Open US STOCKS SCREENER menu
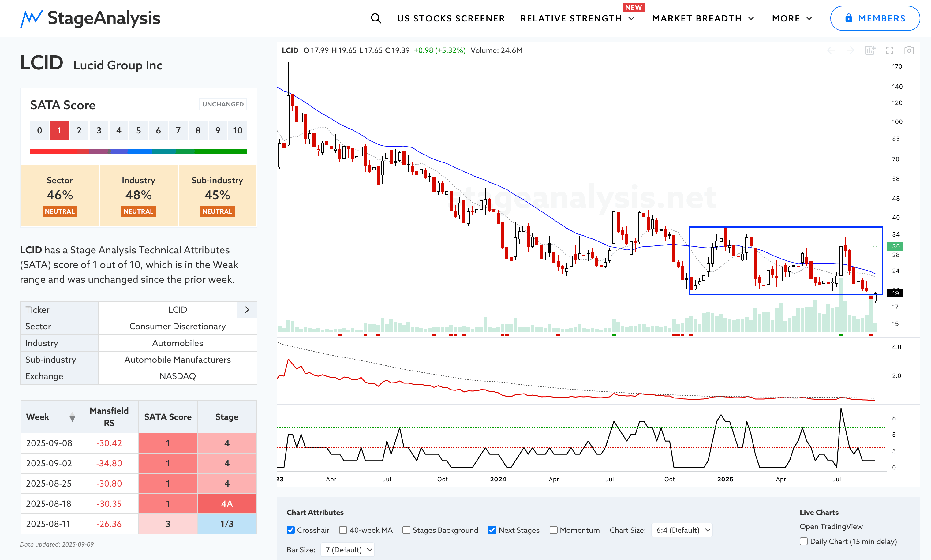 coord(451,18)
